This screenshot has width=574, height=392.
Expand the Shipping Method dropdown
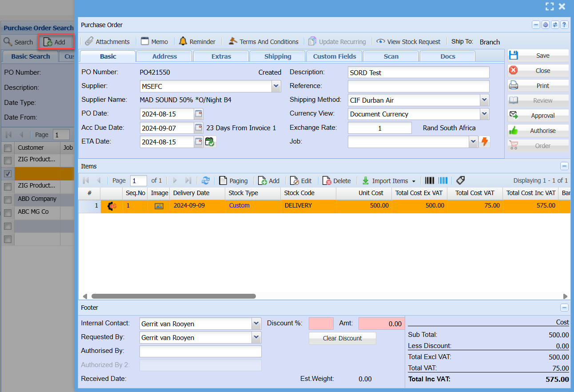[484, 100]
